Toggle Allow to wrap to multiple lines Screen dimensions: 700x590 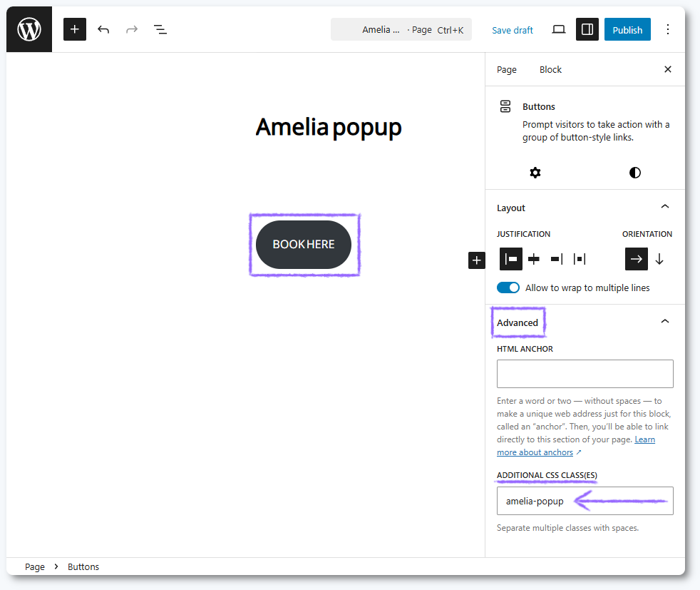(508, 288)
